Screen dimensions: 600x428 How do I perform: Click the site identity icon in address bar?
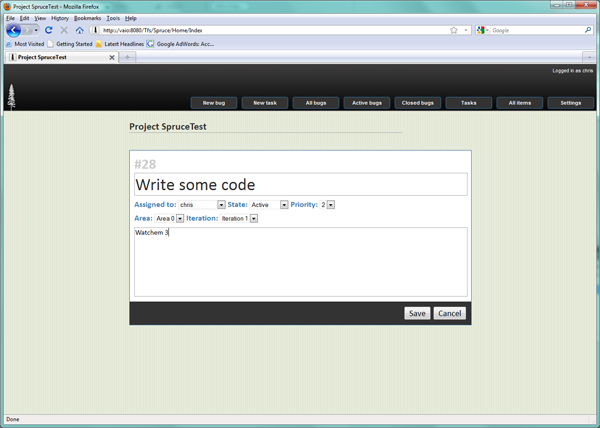pos(95,30)
